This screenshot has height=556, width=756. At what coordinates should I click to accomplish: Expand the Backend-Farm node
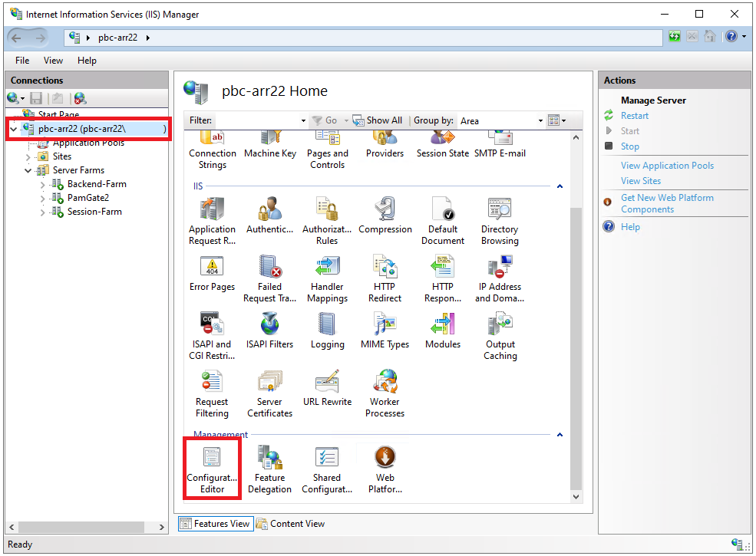42,185
